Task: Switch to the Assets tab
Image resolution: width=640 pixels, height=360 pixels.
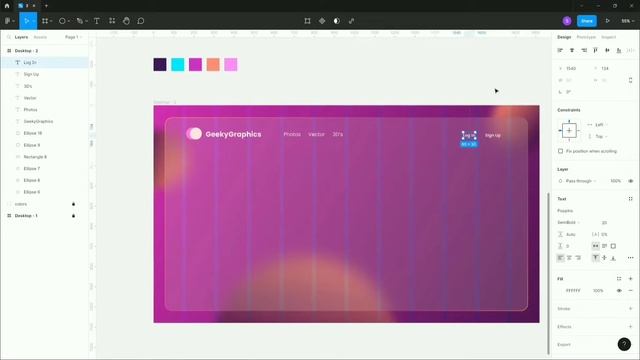Action: pyautogui.click(x=40, y=37)
